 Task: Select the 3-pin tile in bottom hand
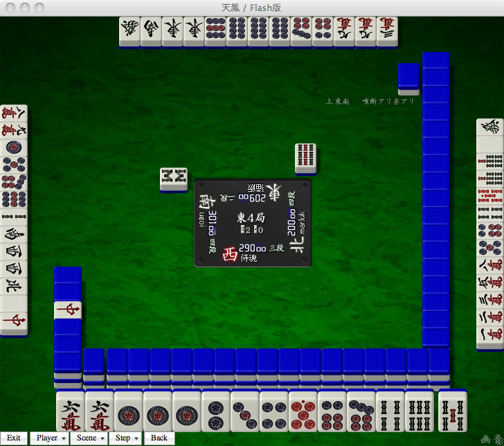click(x=244, y=411)
